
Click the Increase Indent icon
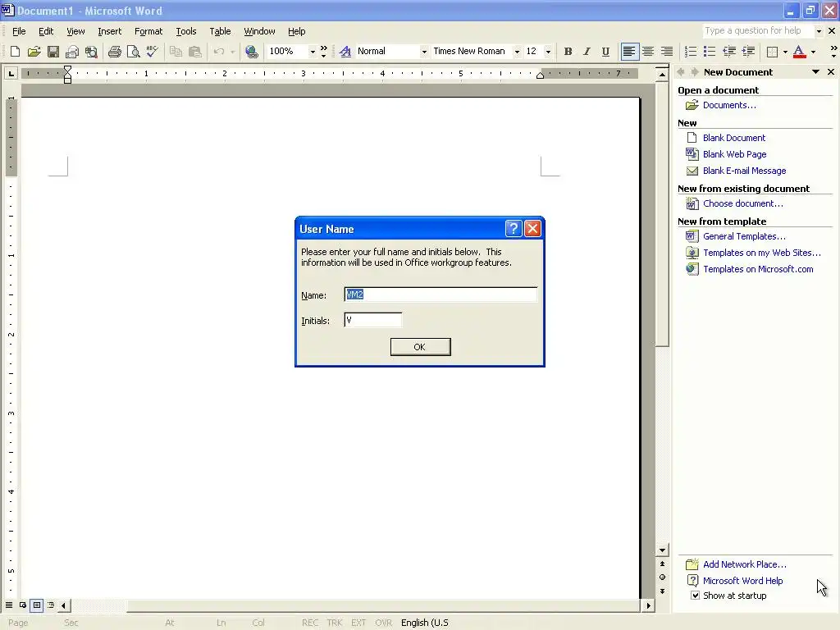click(748, 52)
